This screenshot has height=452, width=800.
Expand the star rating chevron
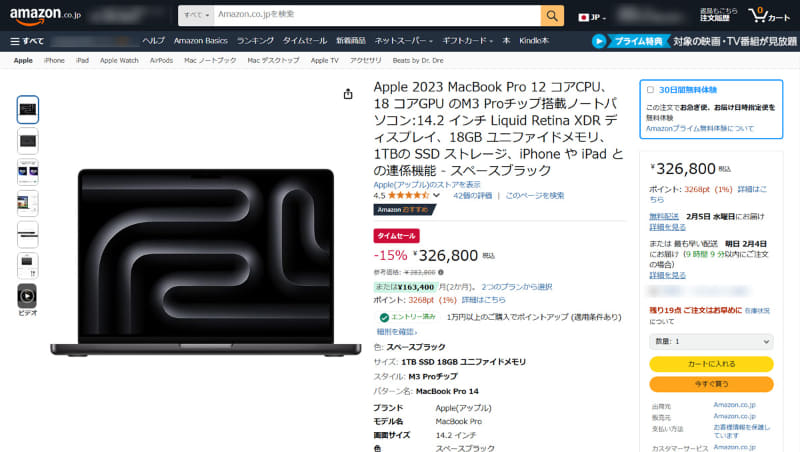[x=436, y=195]
